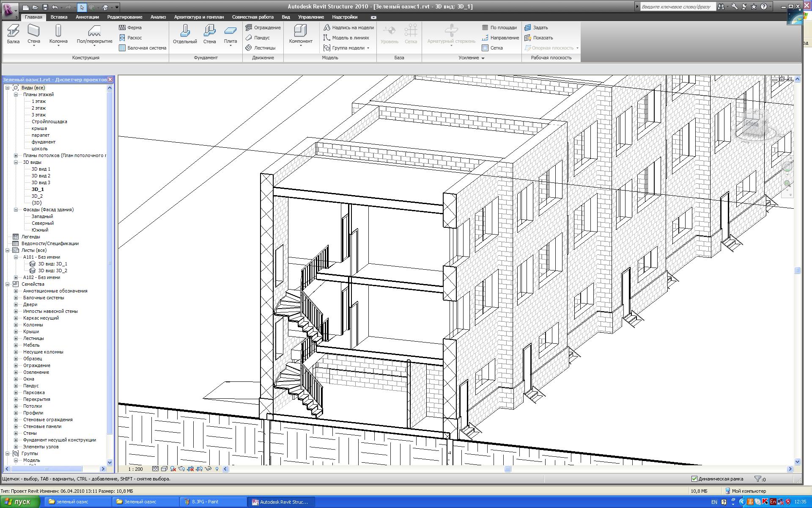812x508 pixels.
Task: Click the 1 : 200 view scale
Action: 136,469
